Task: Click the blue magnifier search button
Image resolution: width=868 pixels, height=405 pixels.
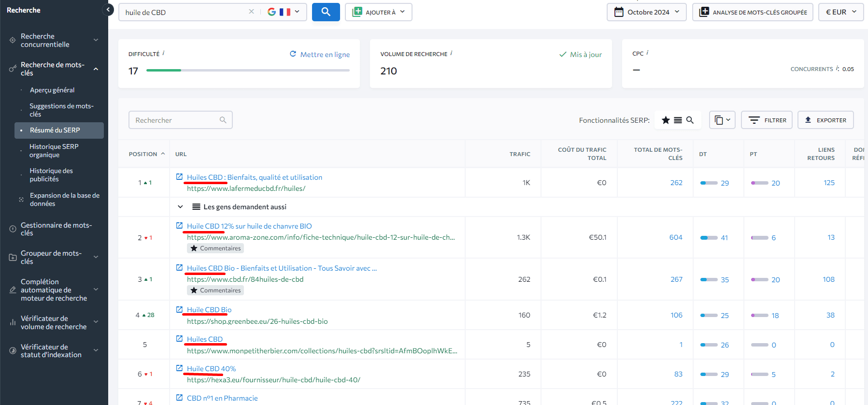Action: (326, 12)
